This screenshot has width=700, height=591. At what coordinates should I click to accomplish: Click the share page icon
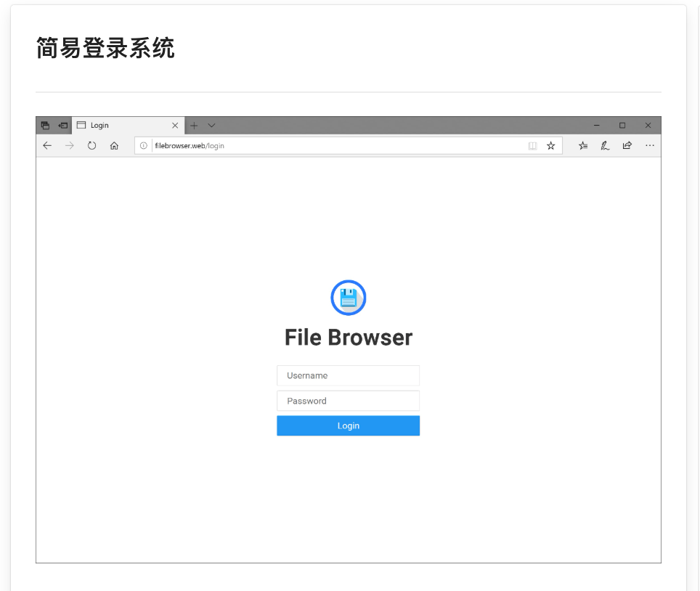pyautogui.click(x=627, y=146)
